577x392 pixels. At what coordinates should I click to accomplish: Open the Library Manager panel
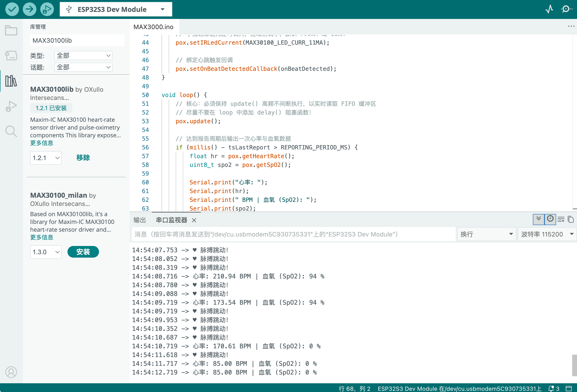pyautogui.click(x=11, y=81)
